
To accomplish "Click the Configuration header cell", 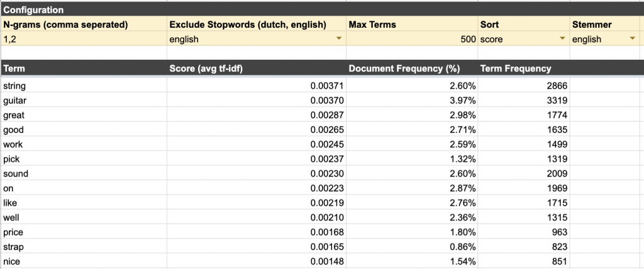I will tap(84, 10).
